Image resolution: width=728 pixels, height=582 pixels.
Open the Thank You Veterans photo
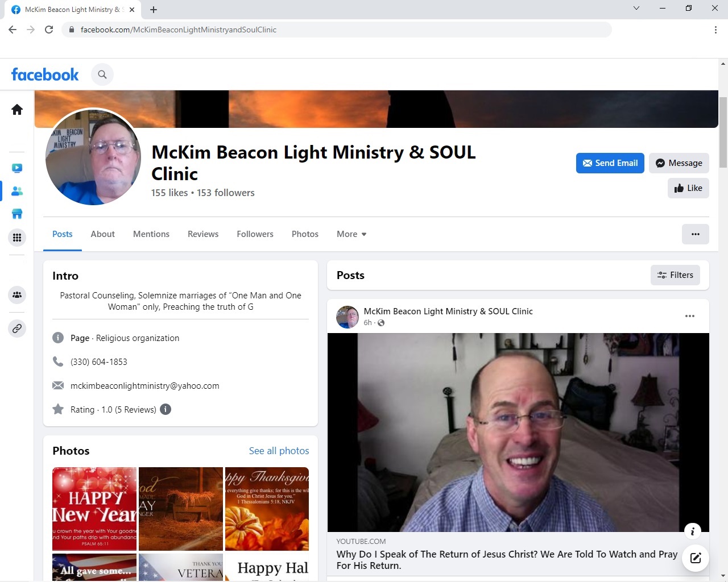[x=181, y=567]
